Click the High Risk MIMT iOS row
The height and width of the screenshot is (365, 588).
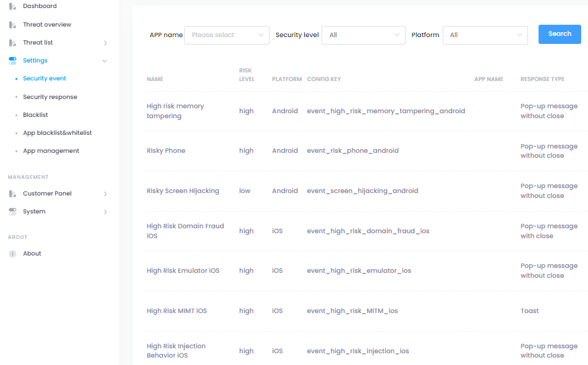pyautogui.click(x=176, y=311)
